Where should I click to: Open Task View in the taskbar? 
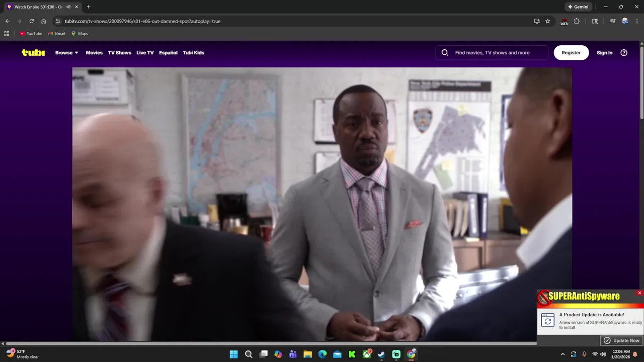pos(263,354)
